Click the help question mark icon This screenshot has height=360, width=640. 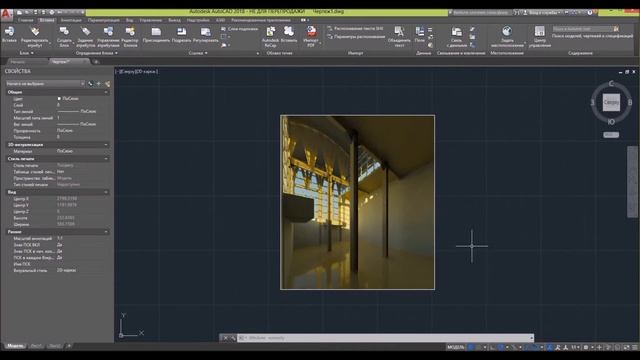coord(590,13)
